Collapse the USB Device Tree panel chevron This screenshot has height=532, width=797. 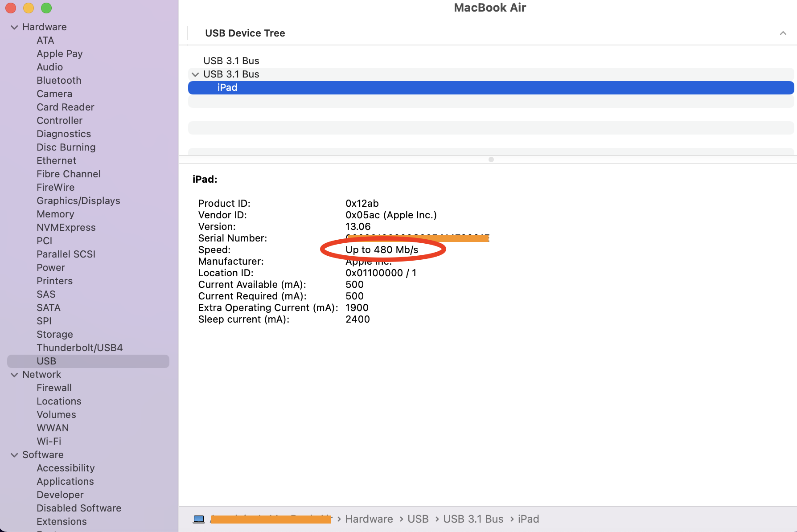pos(783,33)
